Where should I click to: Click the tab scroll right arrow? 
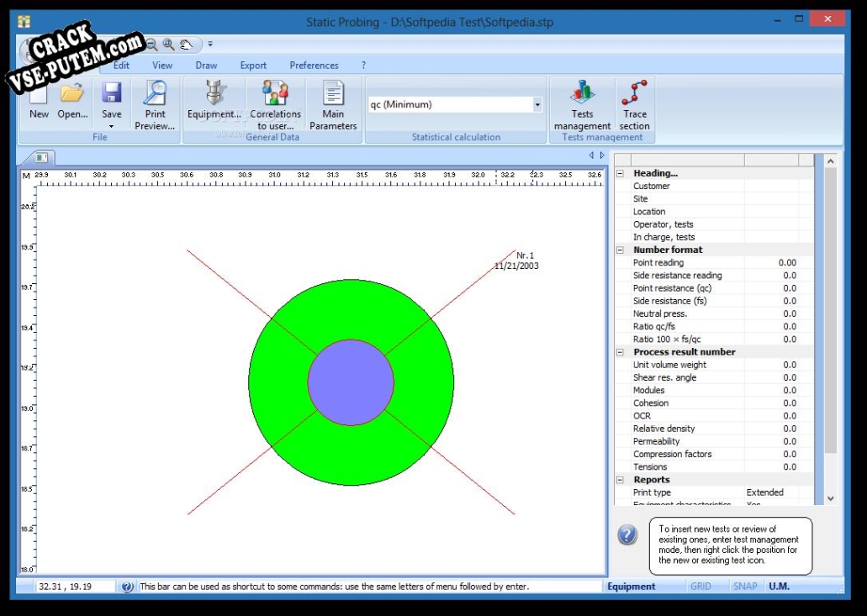602,155
